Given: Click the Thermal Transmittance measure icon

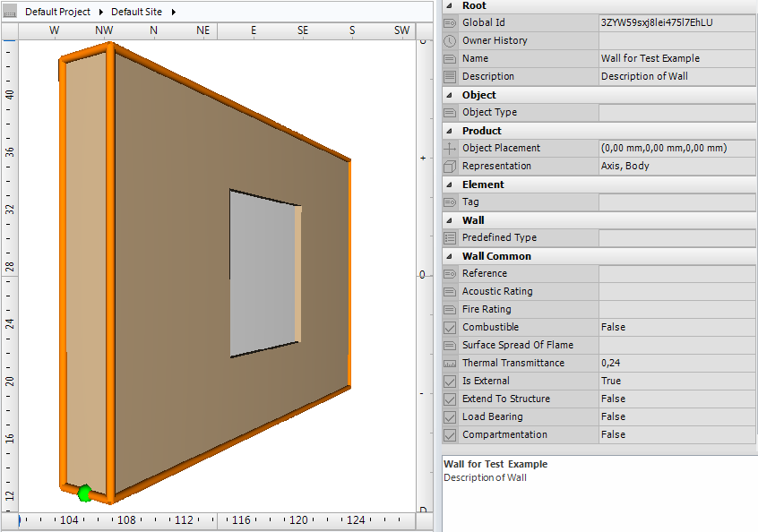Looking at the screenshot, I should (450, 363).
